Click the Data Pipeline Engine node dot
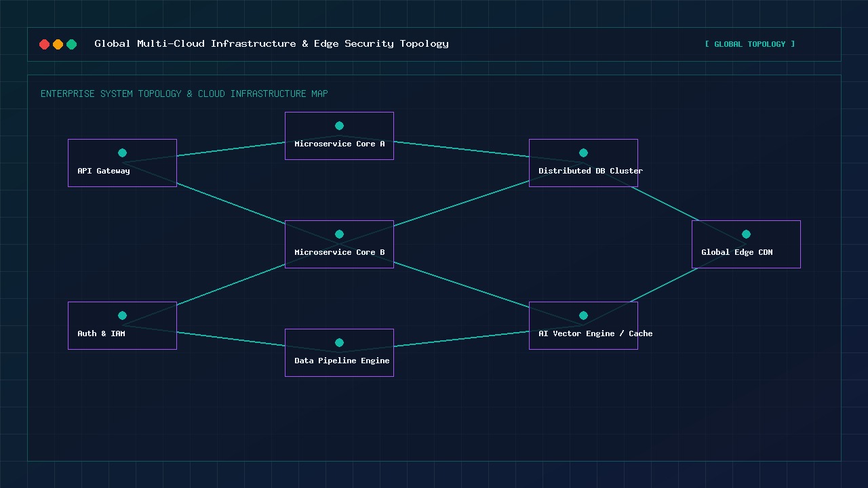 click(x=339, y=342)
